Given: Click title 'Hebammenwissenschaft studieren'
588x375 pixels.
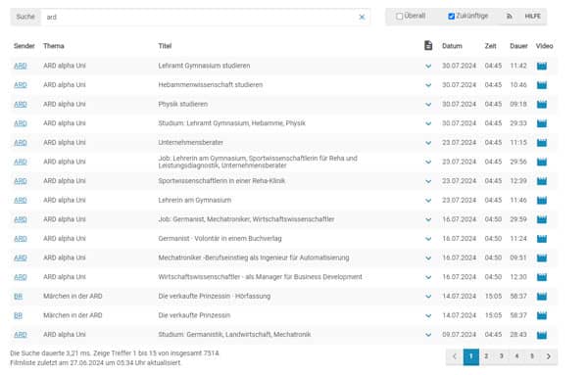Looking at the screenshot, I should pyautogui.click(x=211, y=84).
